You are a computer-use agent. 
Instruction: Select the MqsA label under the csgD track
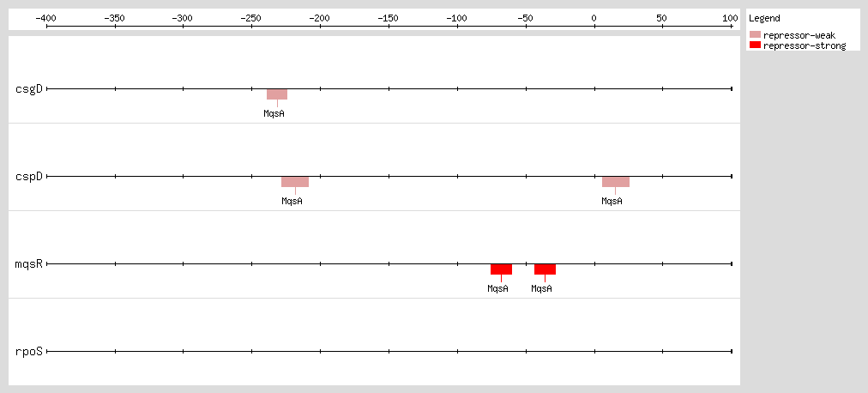(274, 113)
